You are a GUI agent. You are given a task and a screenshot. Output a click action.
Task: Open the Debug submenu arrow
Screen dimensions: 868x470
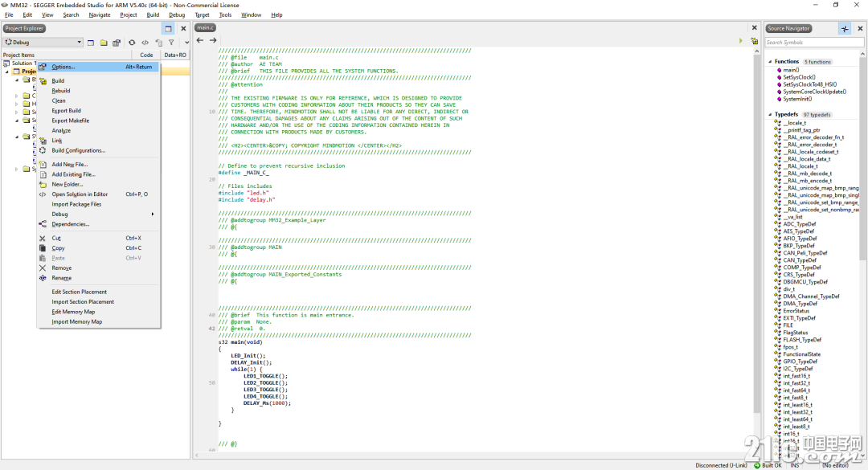(152, 215)
